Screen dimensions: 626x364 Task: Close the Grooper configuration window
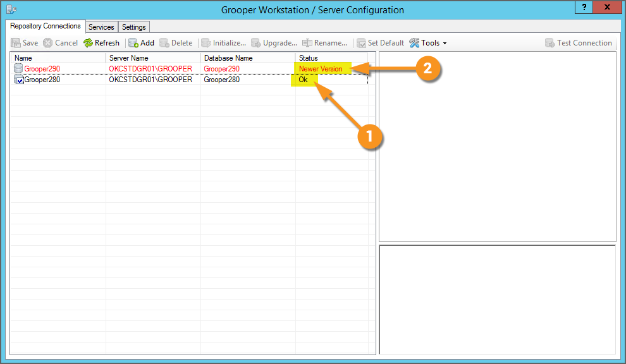(607, 7)
